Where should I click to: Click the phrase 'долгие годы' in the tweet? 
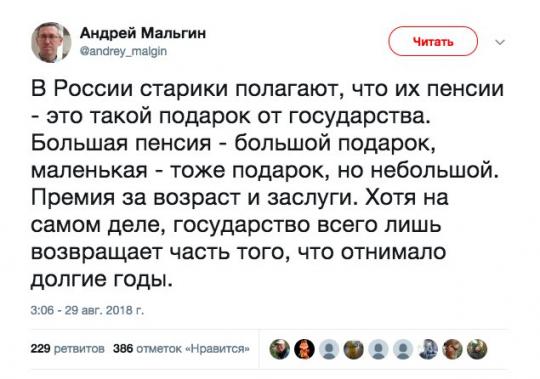pyautogui.click(x=101, y=278)
